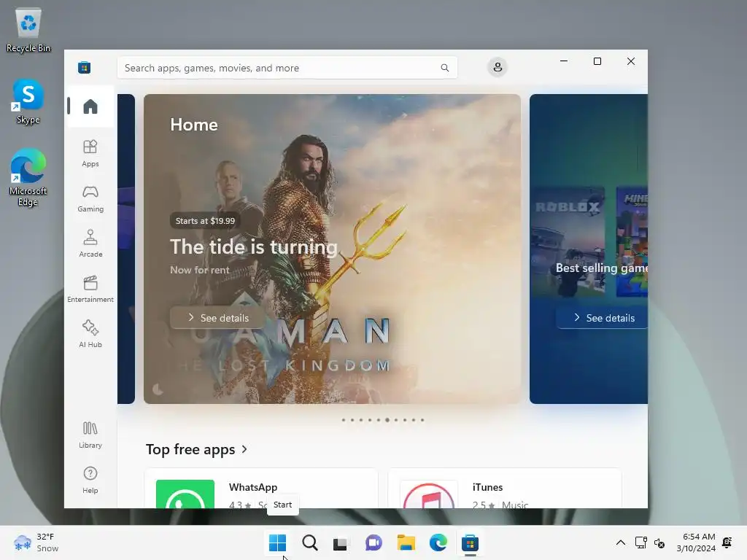
Task: Open the Apps section in sidebar
Action: click(x=90, y=153)
